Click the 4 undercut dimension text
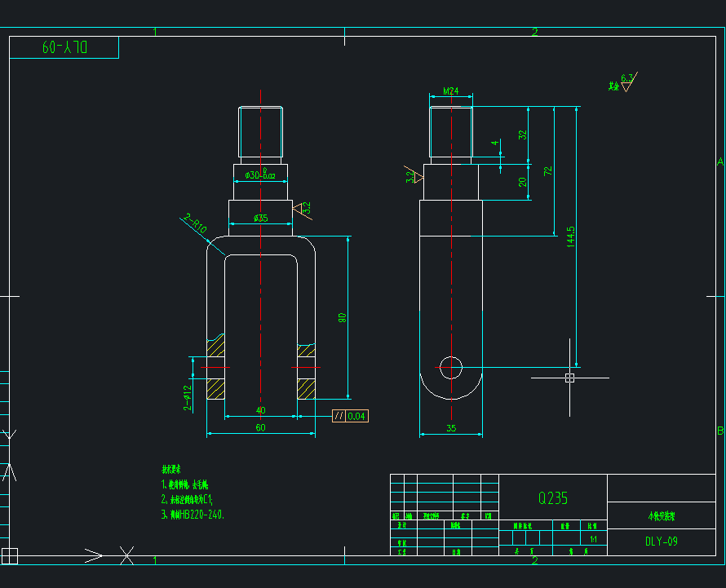The image size is (726, 588). pos(495,143)
